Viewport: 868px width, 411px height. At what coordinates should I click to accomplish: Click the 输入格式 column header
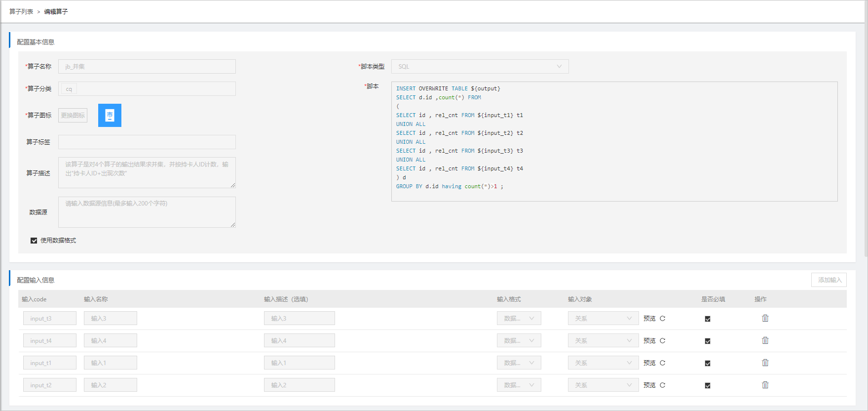tap(509, 299)
